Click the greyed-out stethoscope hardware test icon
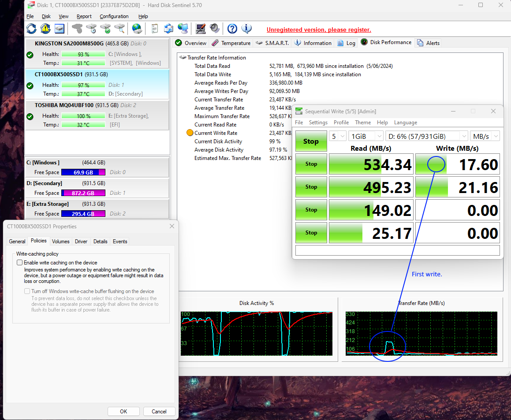Viewport: 511px width, 420px height. click(x=77, y=29)
